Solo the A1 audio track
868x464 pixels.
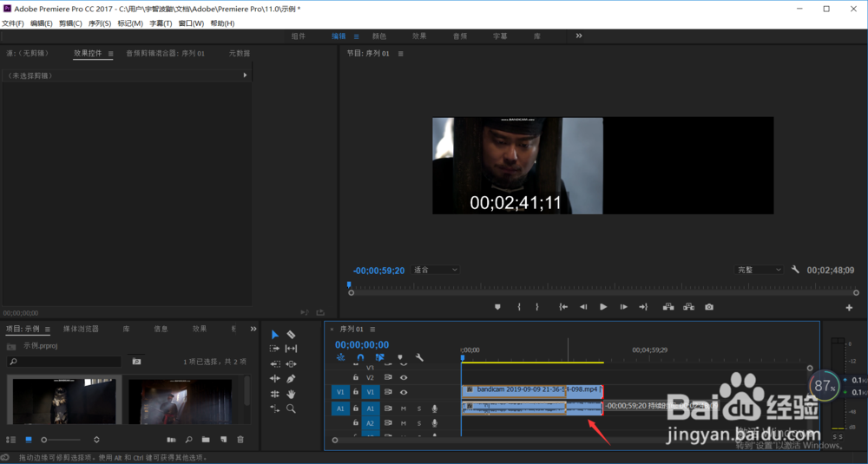coord(419,408)
